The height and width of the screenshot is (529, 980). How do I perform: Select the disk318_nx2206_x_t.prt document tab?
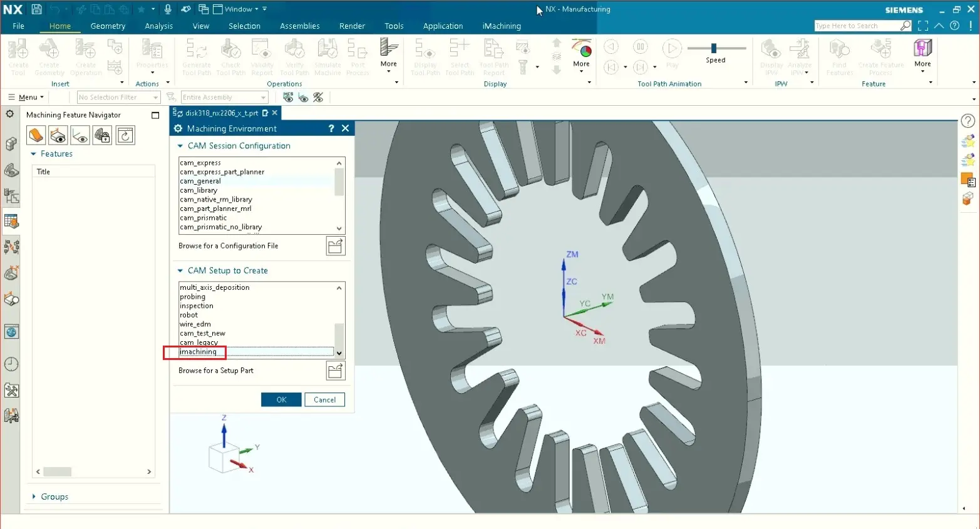(222, 113)
